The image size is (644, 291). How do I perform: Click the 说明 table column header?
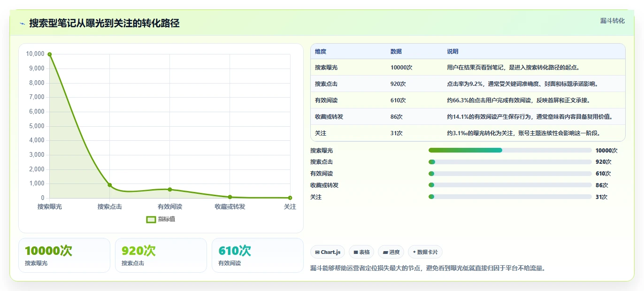(452, 52)
